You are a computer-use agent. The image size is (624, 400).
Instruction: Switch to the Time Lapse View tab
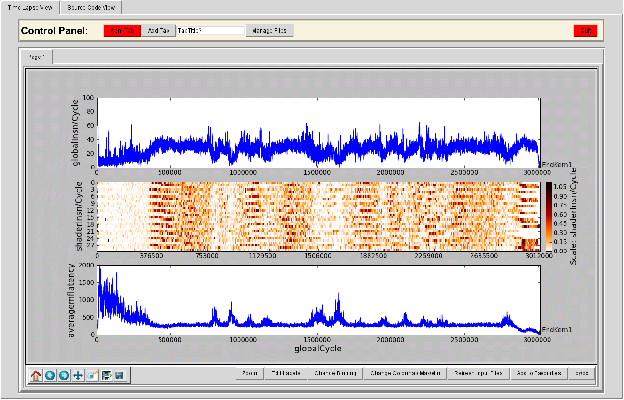(28, 6)
